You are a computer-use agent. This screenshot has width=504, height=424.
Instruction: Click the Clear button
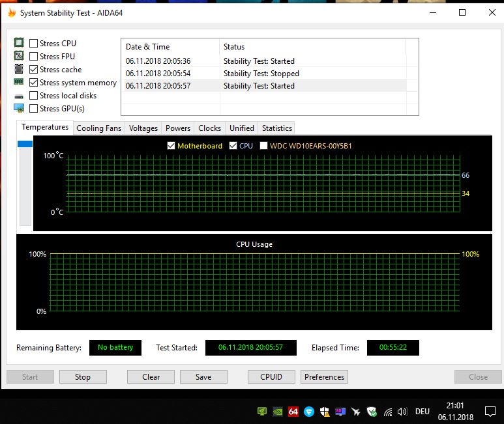point(151,377)
